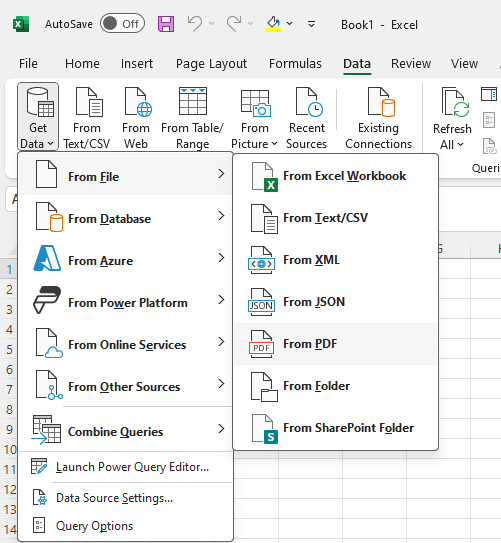Image resolution: width=501 pixels, height=543 pixels.
Task: Open Query Options
Action: [125, 526]
